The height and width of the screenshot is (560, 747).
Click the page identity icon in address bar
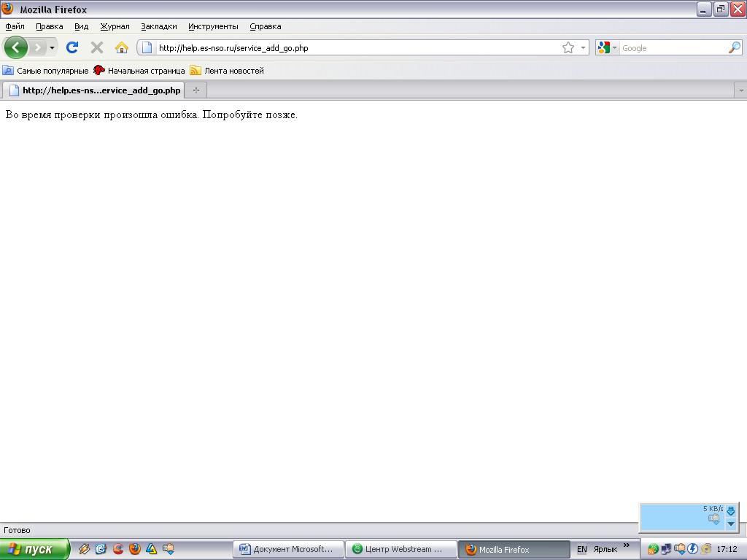pos(147,47)
